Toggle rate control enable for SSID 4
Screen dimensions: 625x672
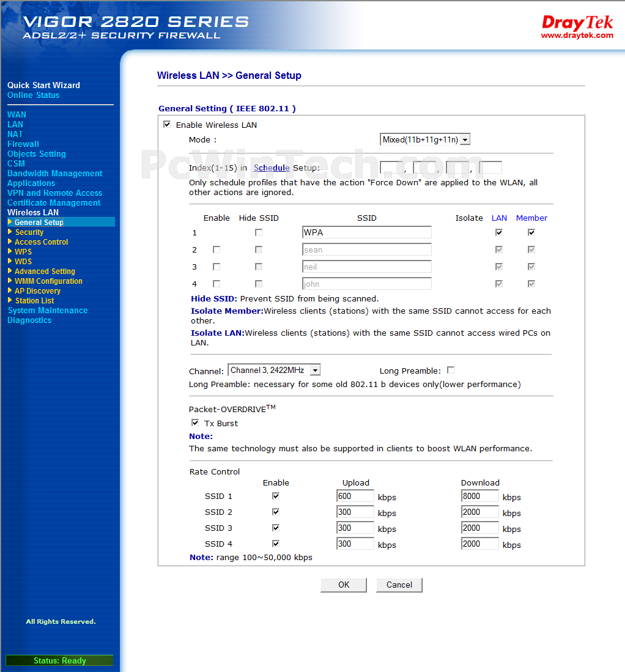[276, 544]
